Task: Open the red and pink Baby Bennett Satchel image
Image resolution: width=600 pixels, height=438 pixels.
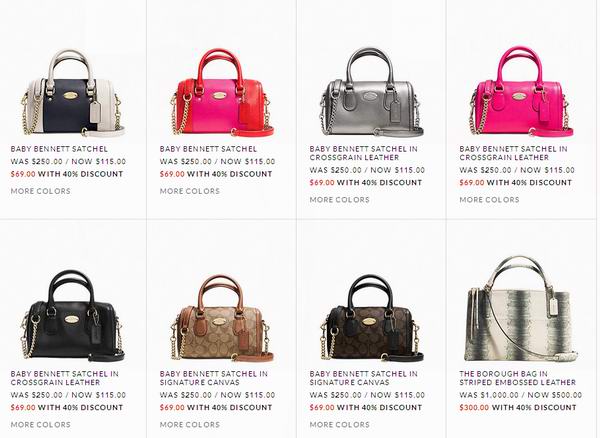Action: pos(222,92)
